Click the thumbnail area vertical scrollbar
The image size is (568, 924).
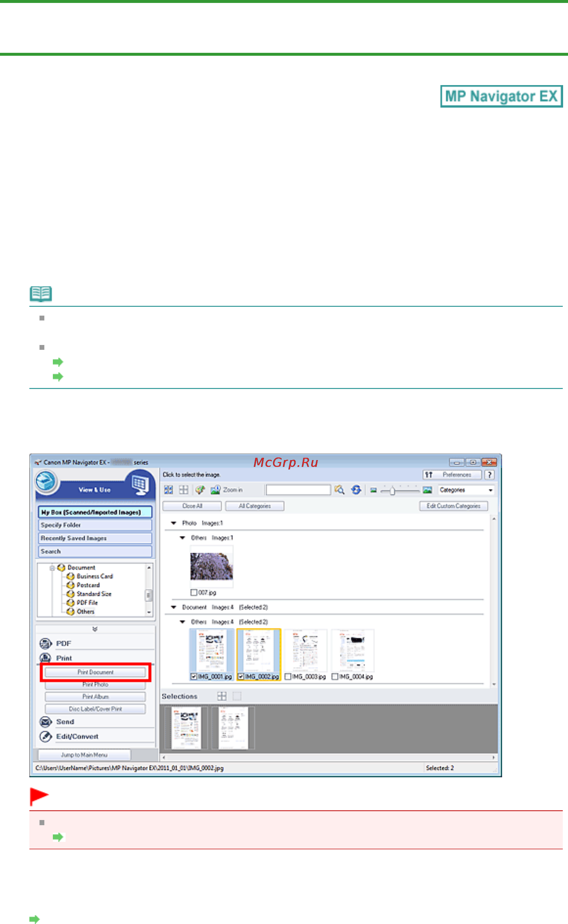(x=494, y=601)
